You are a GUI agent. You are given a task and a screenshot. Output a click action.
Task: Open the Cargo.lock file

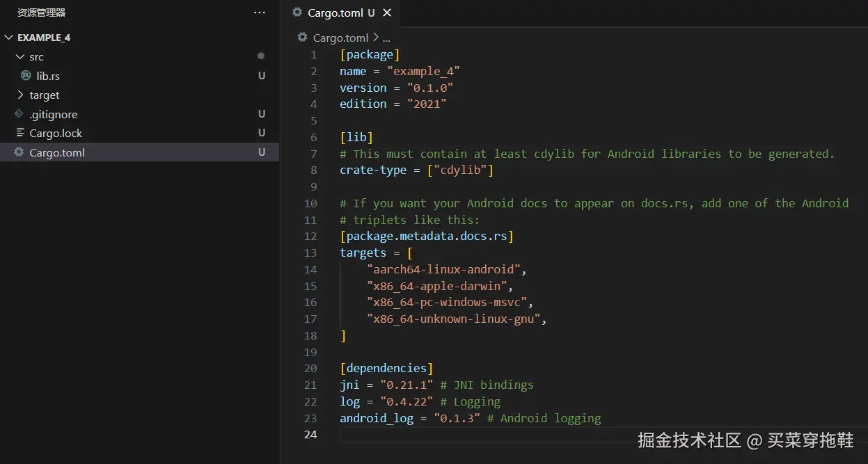click(x=56, y=134)
